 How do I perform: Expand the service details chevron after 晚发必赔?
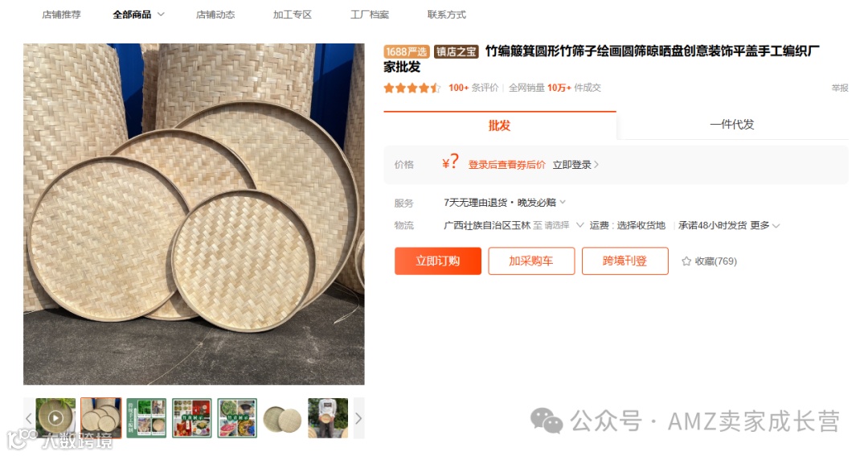563,202
